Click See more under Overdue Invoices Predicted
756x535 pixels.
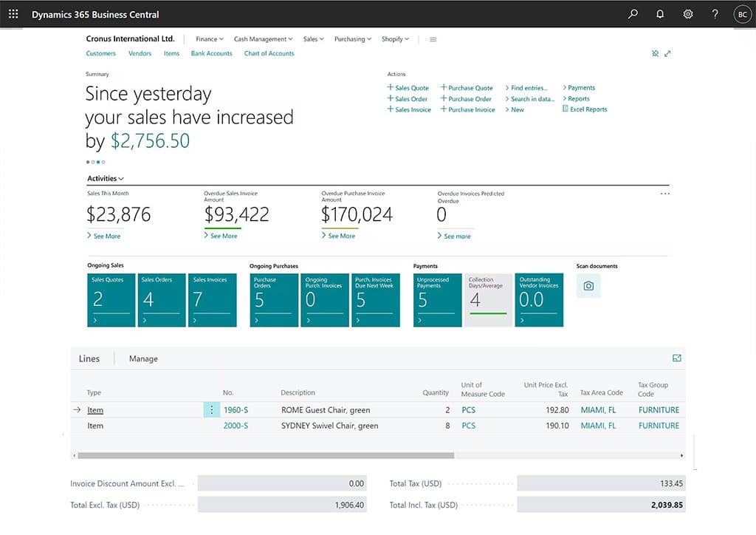point(454,236)
